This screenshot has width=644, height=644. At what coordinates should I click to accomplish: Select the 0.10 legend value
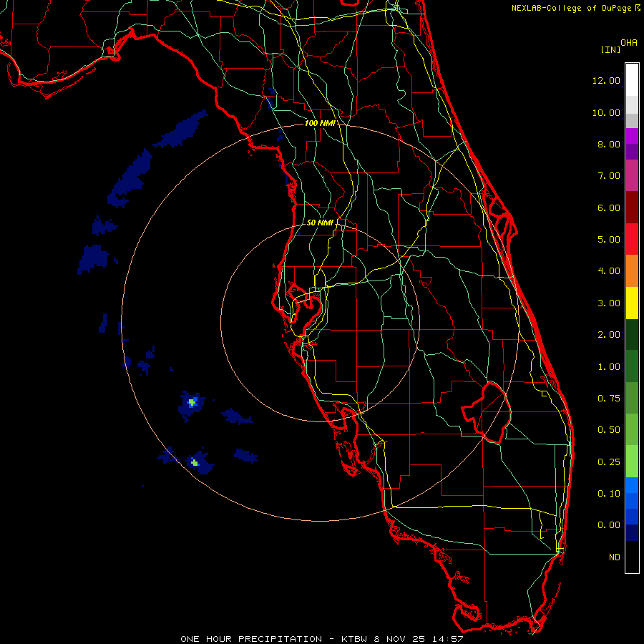[x=609, y=494]
